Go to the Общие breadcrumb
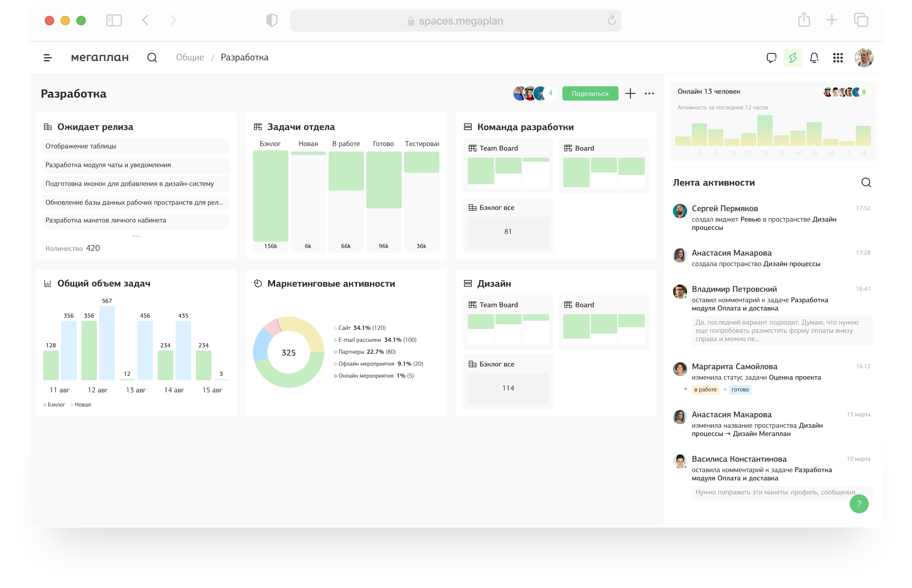The width and height of the screenshot is (912, 588). point(190,57)
